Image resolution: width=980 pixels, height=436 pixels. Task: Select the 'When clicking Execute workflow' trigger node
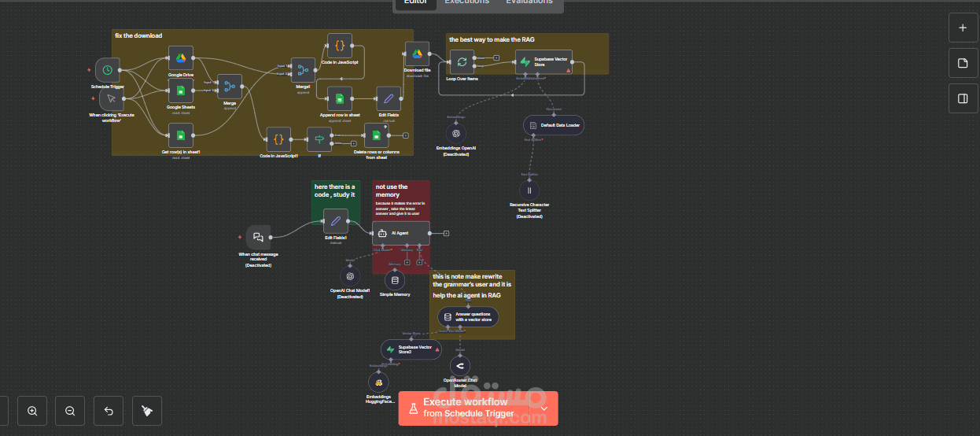[112, 98]
